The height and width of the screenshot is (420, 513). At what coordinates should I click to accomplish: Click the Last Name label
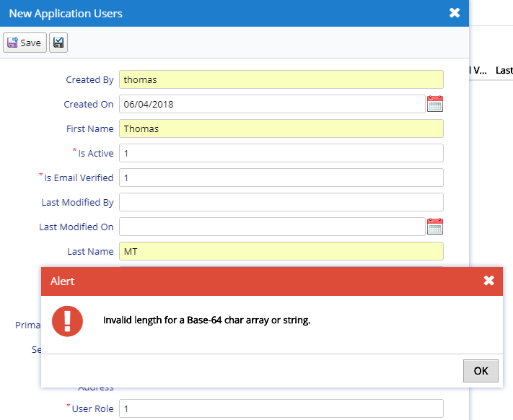(90, 252)
